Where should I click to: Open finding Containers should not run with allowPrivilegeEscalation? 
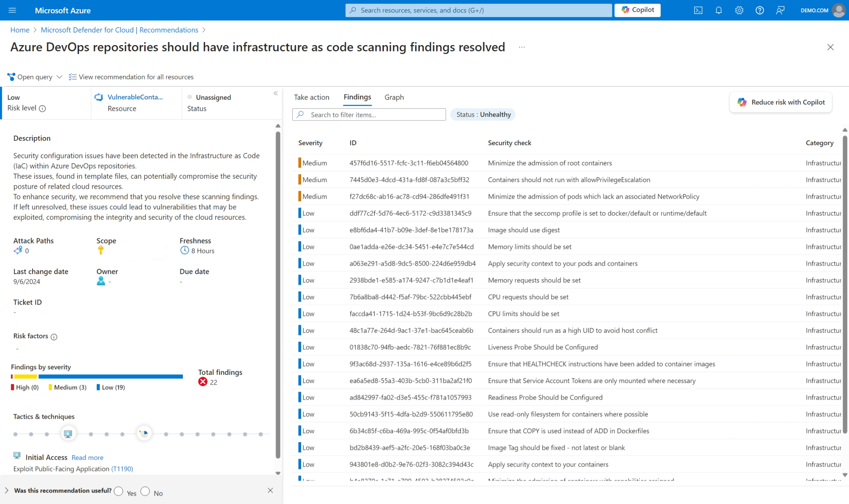(x=569, y=180)
